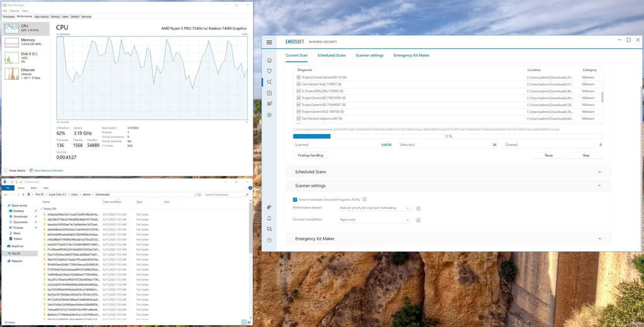This screenshot has height=327, width=644.
Task: Switch to Scanner settings tab
Action: click(370, 55)
